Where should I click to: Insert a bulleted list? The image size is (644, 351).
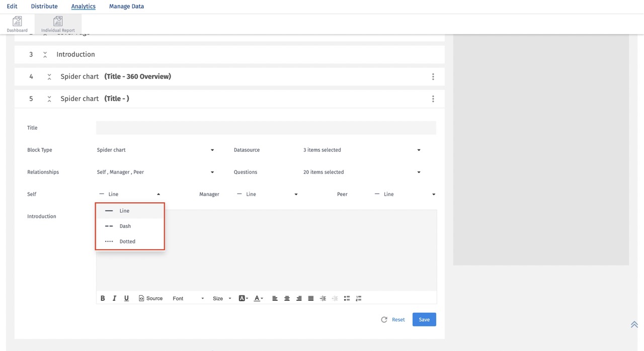pos(347,298)
